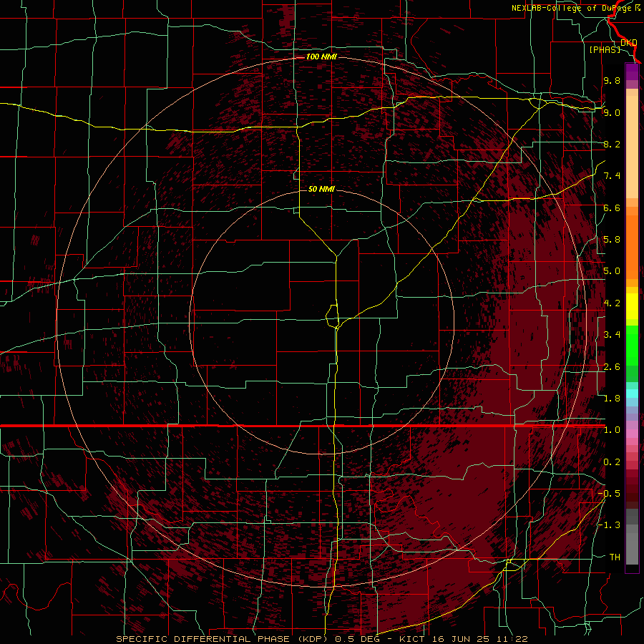Select the cyan swatch on the color scale

pyautogui.click(x=632, y=393)
